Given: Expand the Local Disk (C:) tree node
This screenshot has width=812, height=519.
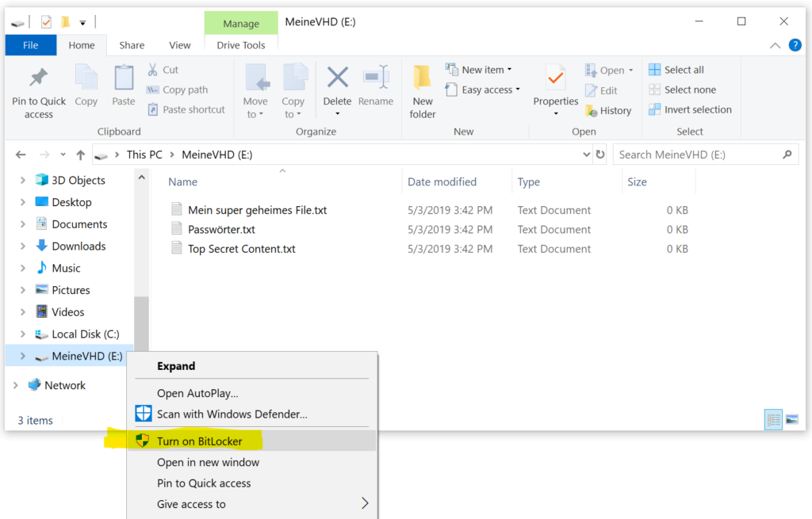Looking at the screenshot, I should 22,334.
